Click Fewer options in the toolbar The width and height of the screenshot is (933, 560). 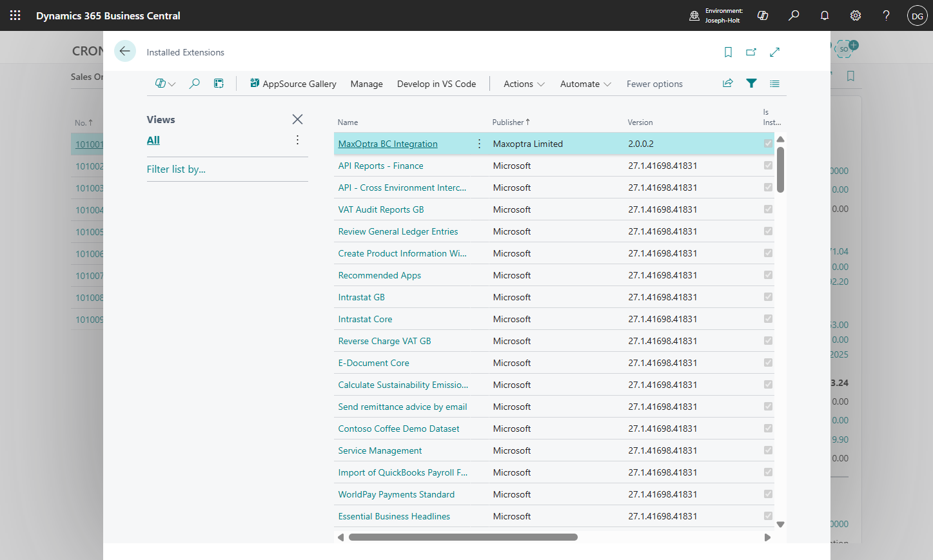click(654, 84)
